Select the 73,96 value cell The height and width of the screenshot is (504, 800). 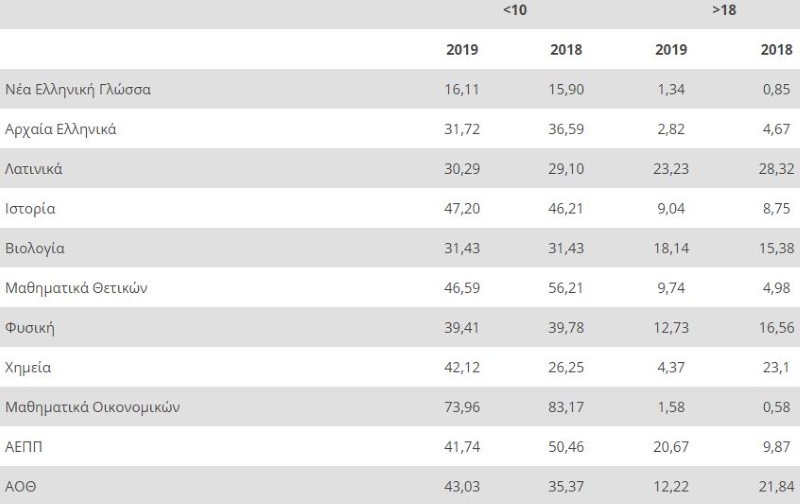coord(462,407)
